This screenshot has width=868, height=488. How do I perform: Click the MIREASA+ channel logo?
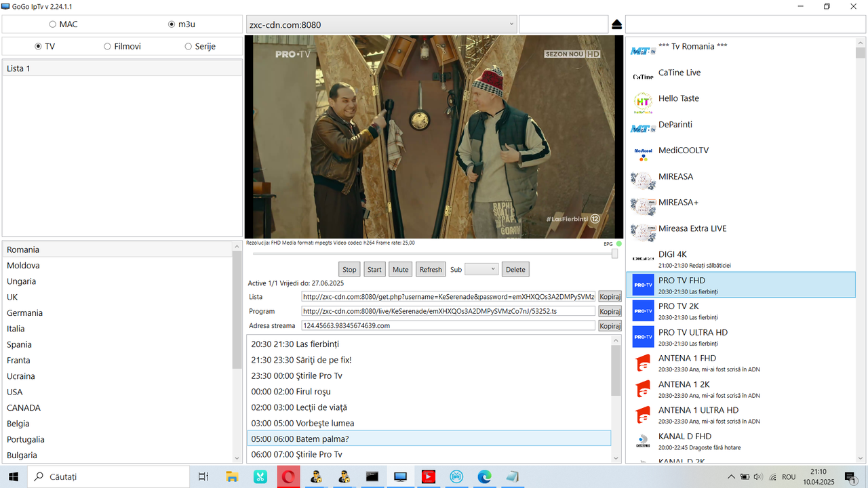click(643, 207)
